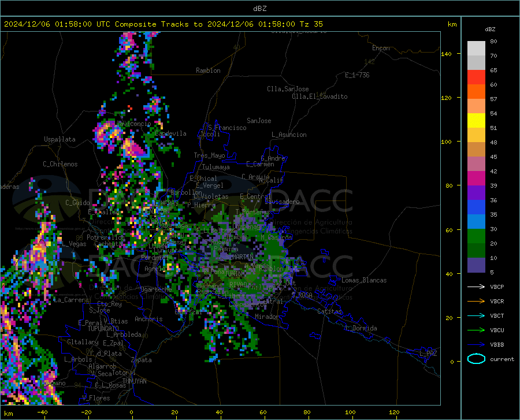Click the 'SanJose' map label

click(259, 121)
